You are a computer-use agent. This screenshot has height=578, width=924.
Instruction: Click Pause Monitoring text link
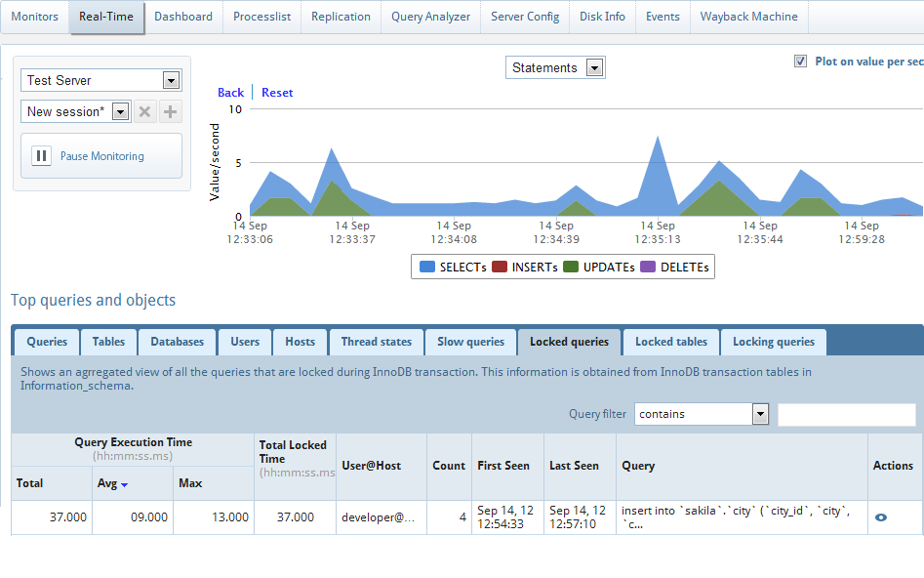point(101,156)
